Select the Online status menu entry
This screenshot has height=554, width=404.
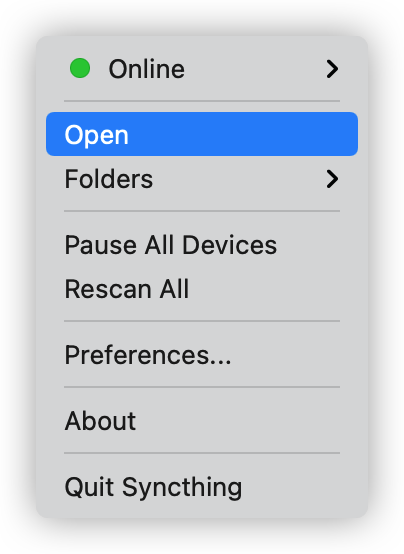(202, 69)
